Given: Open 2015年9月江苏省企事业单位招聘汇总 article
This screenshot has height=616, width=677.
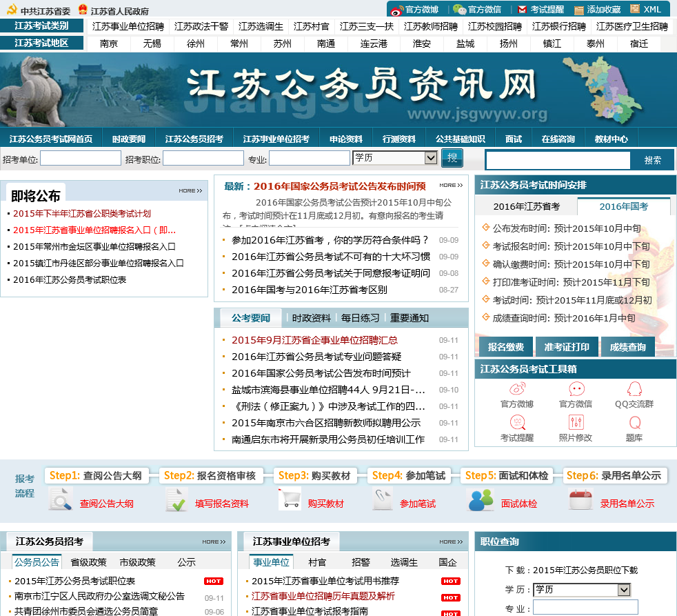Looking at the screenshot, I should [x=314, y=340].
